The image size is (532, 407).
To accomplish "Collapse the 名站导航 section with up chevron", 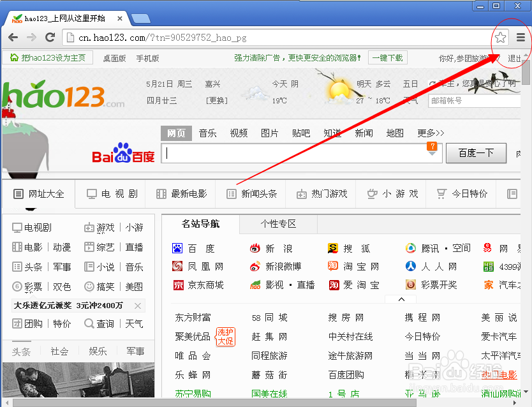I will [x=401, y=299].
